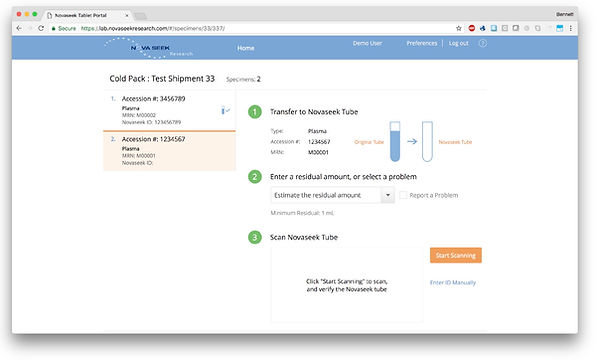The width and height of the screenshot is (600, 360).
Task: Click the Bennett profile button
Action: [564, 14]
